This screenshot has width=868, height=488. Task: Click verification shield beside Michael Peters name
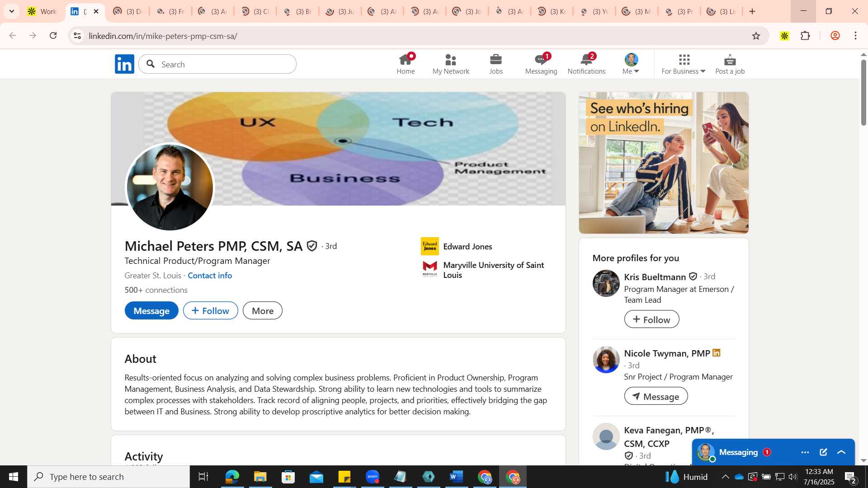pyautogui.click(x=312, y=246)
